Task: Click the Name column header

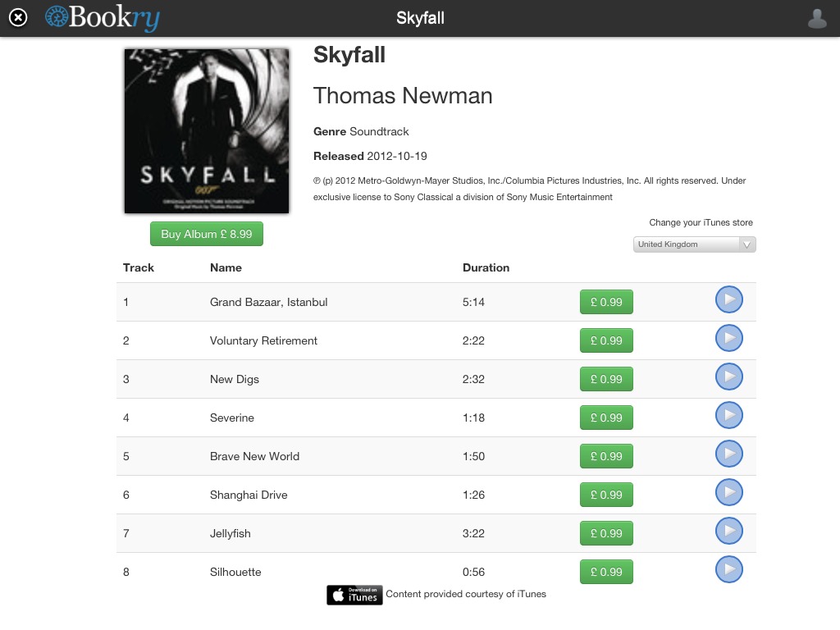Action: (226, 268)
